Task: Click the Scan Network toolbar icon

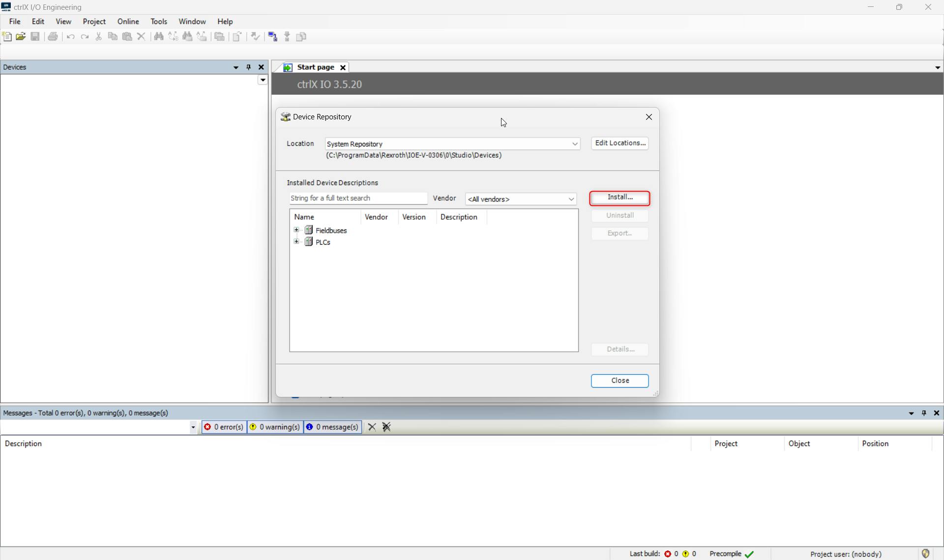Action: click(273, 36)
